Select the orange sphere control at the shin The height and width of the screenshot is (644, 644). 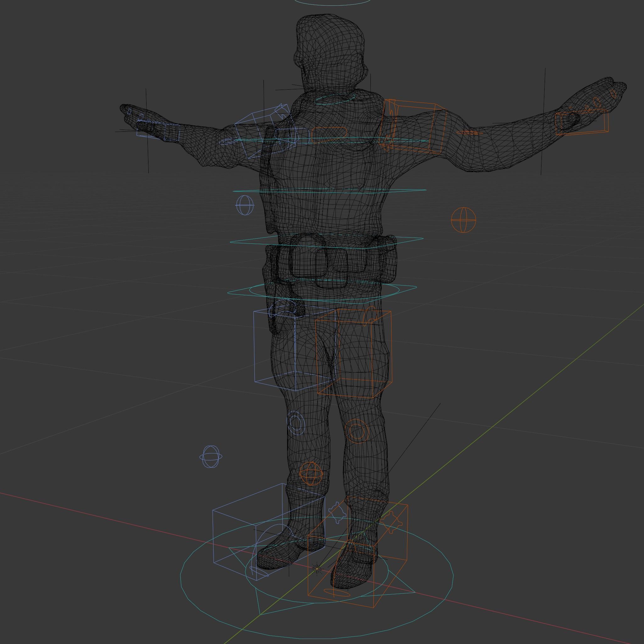(x=311, y=474)
